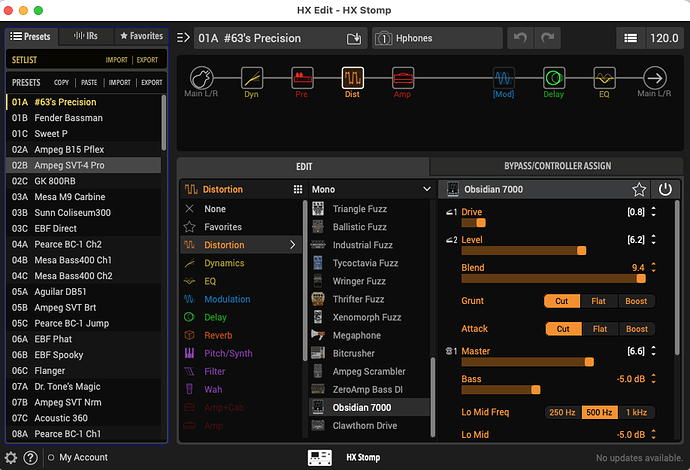Choose Megaphone model
The width and height of the screenshot is (690, 470).
click(370, 335)
